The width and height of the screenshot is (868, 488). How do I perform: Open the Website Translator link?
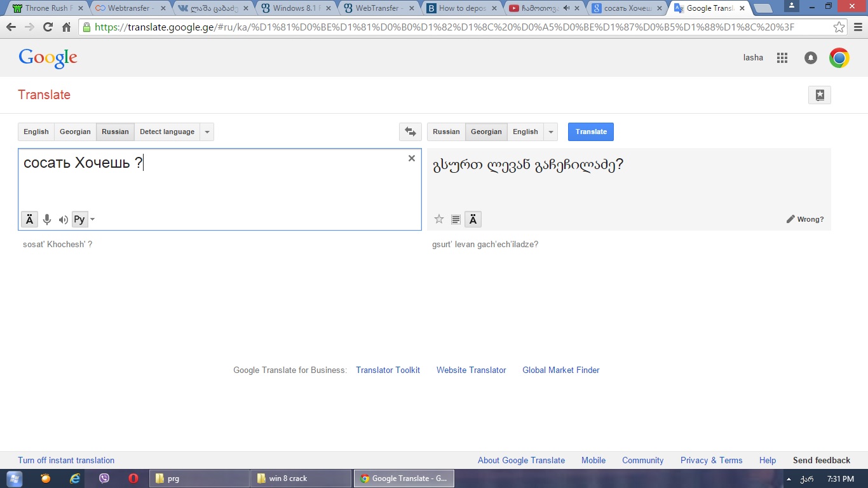471,370
